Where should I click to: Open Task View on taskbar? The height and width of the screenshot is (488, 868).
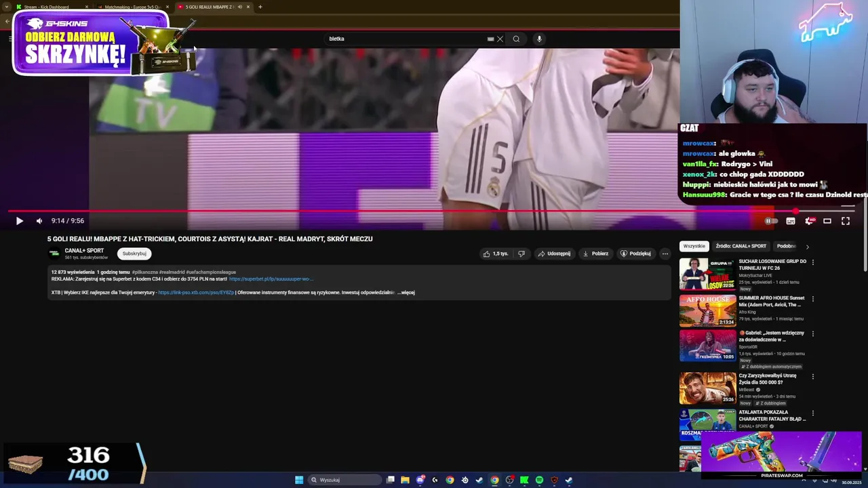coord(391,480)
